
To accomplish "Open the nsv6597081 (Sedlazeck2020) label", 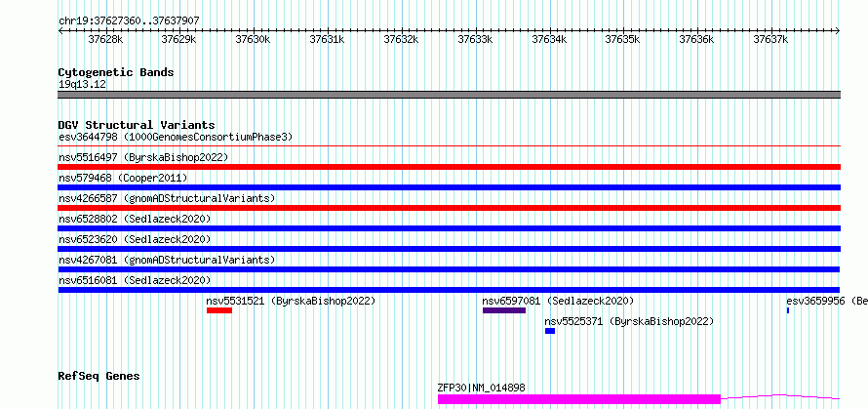I will pyautogui.click(x=558, y=301).
